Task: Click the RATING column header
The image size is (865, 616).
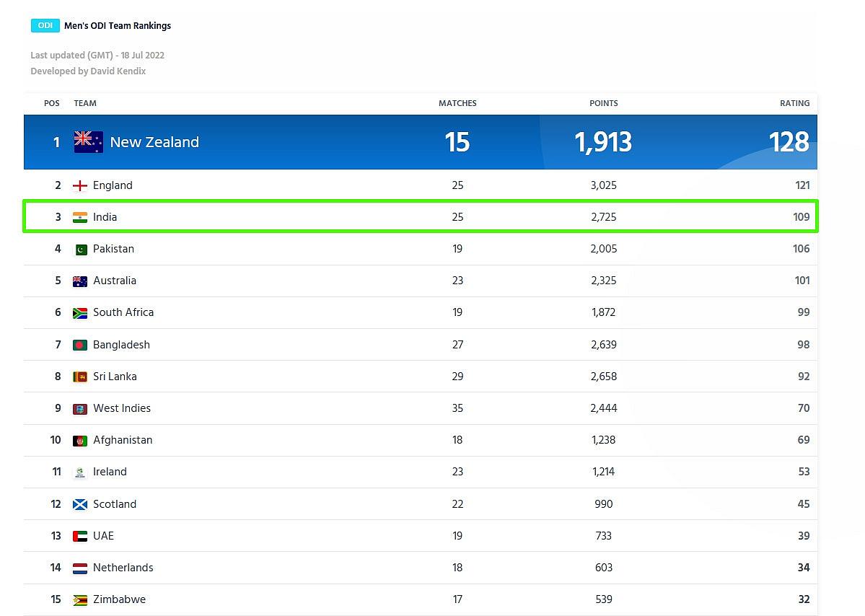Action: (795, 103)
